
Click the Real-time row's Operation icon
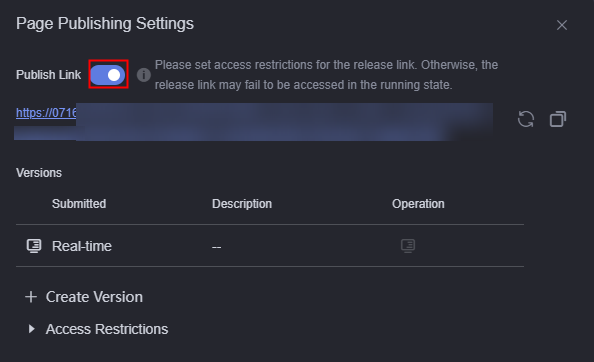(x=408, y=246)
